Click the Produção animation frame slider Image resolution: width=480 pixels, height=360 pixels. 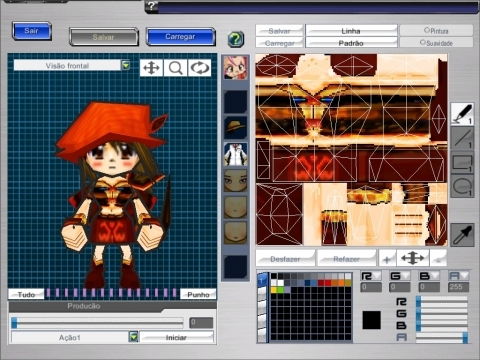pyautogui.click(x=97, y=322)
